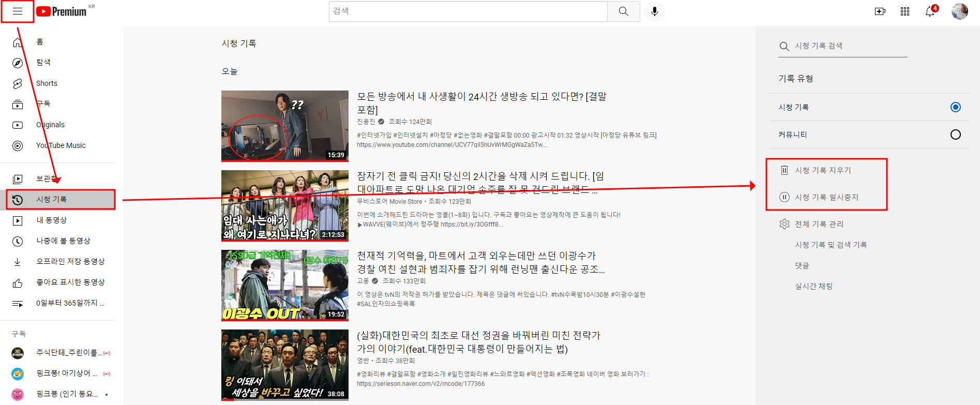The height and width of the screenshot is (405, 980).
Task: Click the 시청 기록 검색 field
Action: pos(851,46)
